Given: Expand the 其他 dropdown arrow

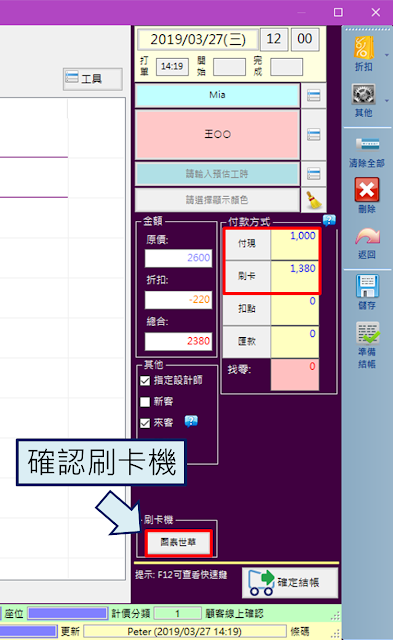Looking at the screenshot, I should point(386,100).
